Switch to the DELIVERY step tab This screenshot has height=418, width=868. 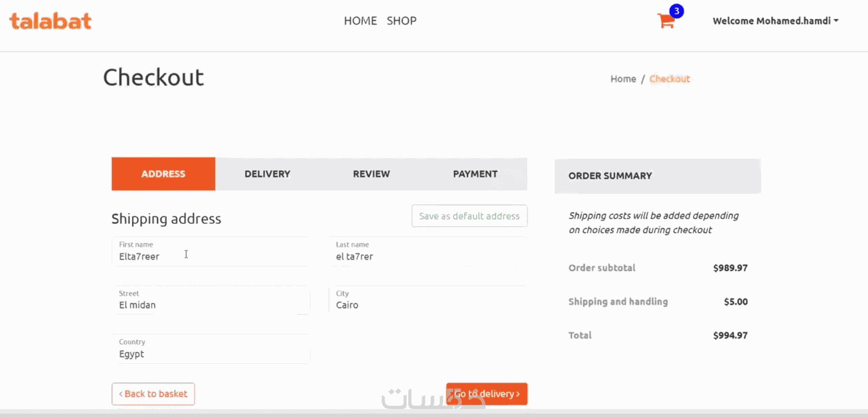point(267,174)
